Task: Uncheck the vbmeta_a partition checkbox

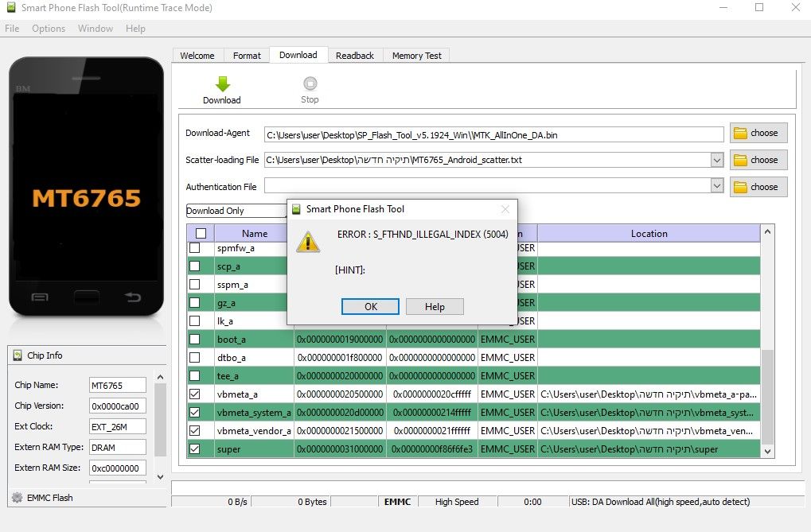Action: (x=194, y=394)
